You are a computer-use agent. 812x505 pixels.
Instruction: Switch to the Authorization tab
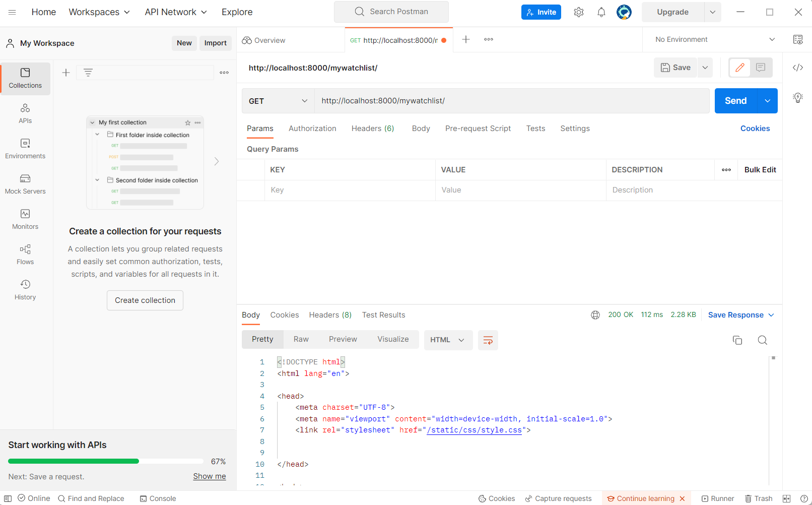(x=312, y=129)
